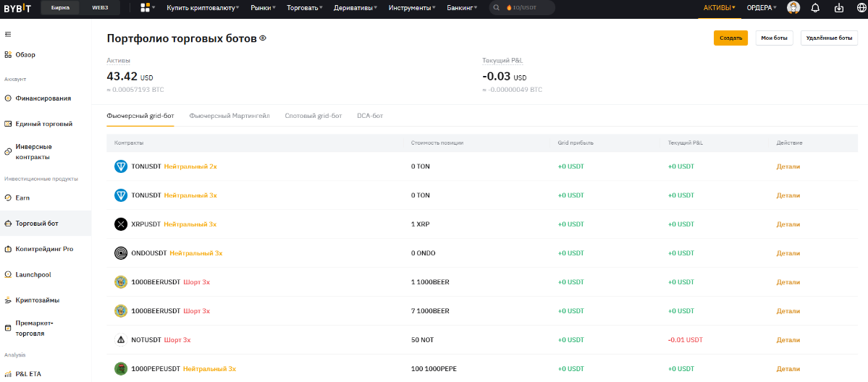Switch to Фьючерсный Мартингейл tab
The width and height of the screenshot is (868, 382).
229,116
